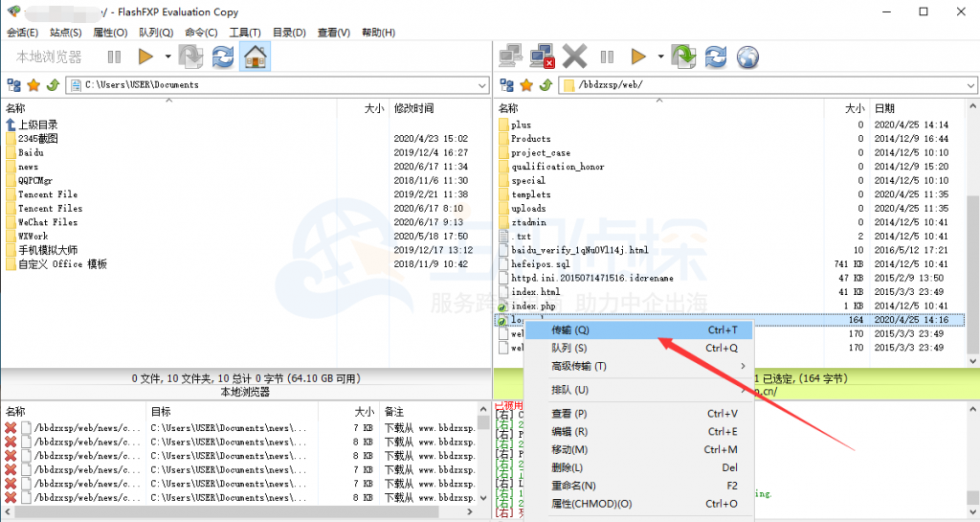
Task: Choose 属性(CHMOD)(O) in context menu
Action: (x=638, y=504)
